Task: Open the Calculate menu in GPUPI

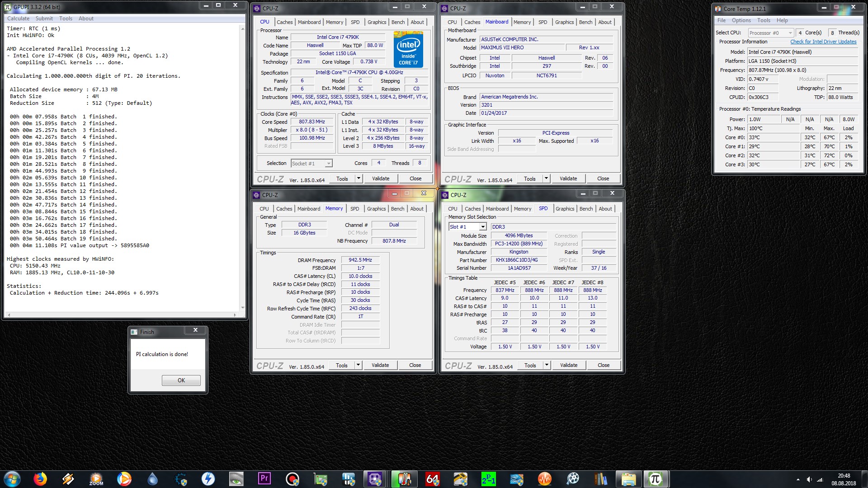Action: (x=18, y=19)
